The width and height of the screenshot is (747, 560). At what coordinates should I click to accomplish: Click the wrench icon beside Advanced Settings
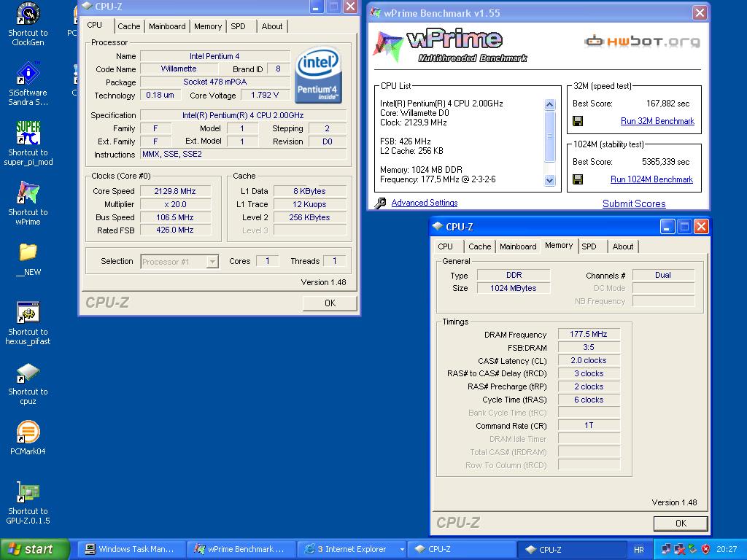click(x=380, y=203)
